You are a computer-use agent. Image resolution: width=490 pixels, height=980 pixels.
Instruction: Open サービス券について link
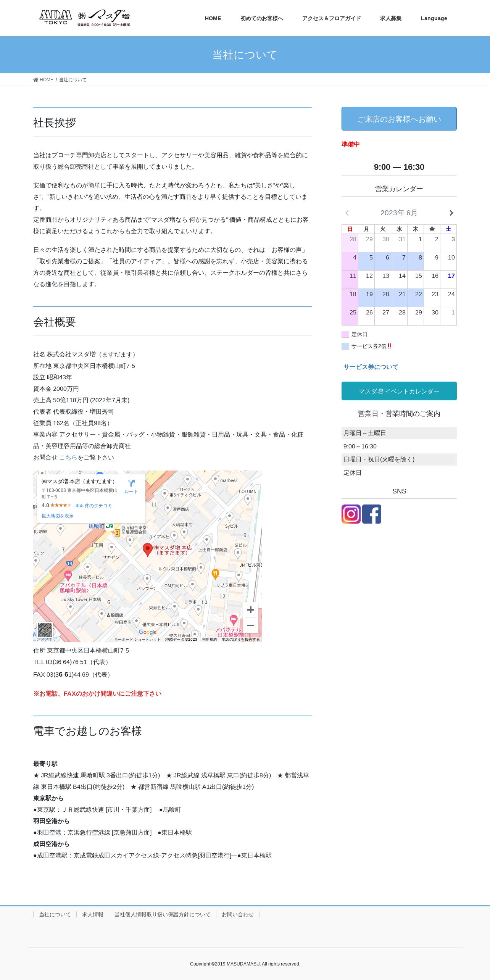371,367
